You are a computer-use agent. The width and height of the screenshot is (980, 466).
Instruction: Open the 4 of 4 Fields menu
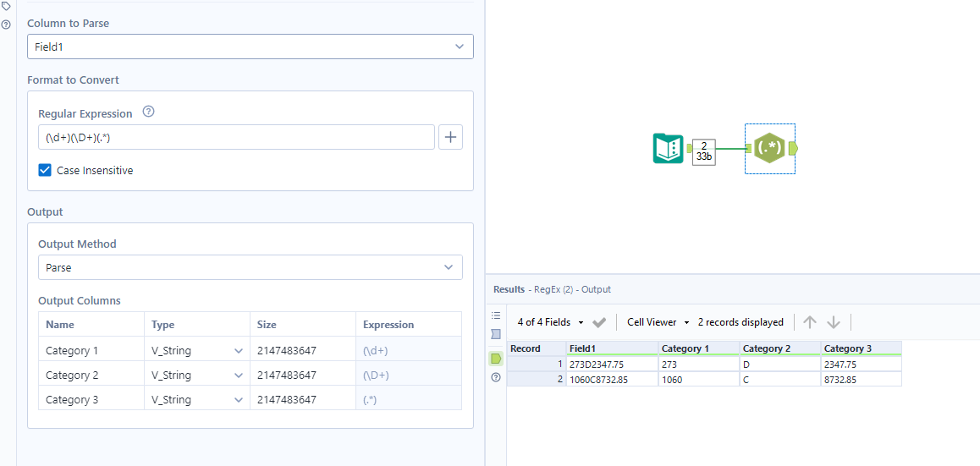550,322
